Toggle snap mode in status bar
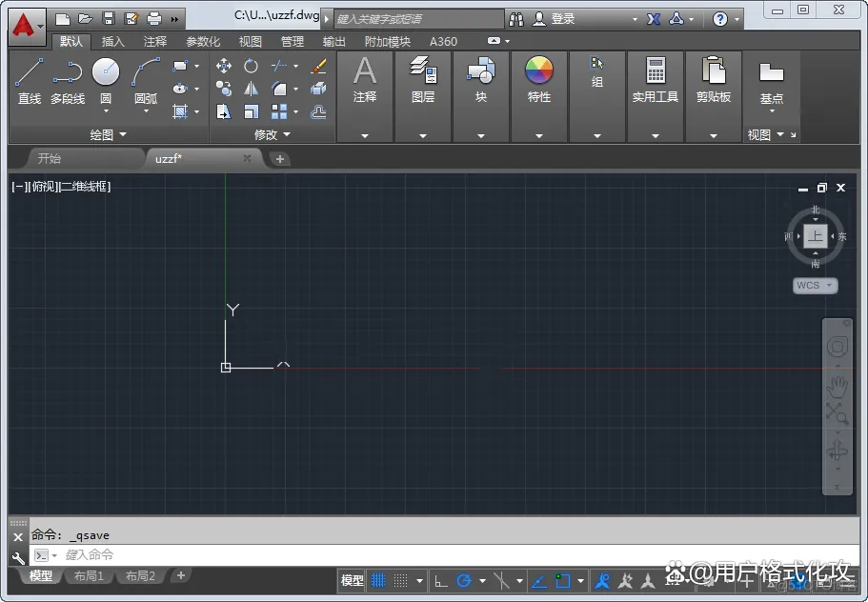Screen dimensions: 868x602 coord(401,580)
